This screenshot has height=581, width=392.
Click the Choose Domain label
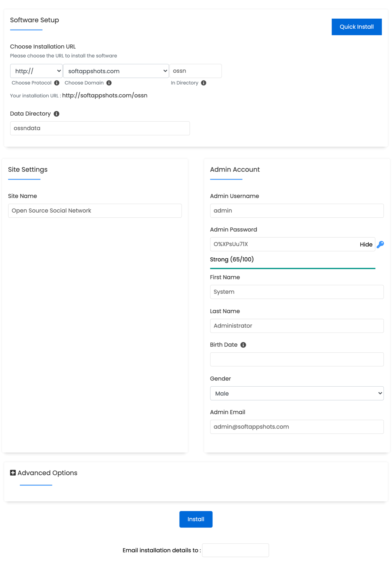click(x=84, y=83)
